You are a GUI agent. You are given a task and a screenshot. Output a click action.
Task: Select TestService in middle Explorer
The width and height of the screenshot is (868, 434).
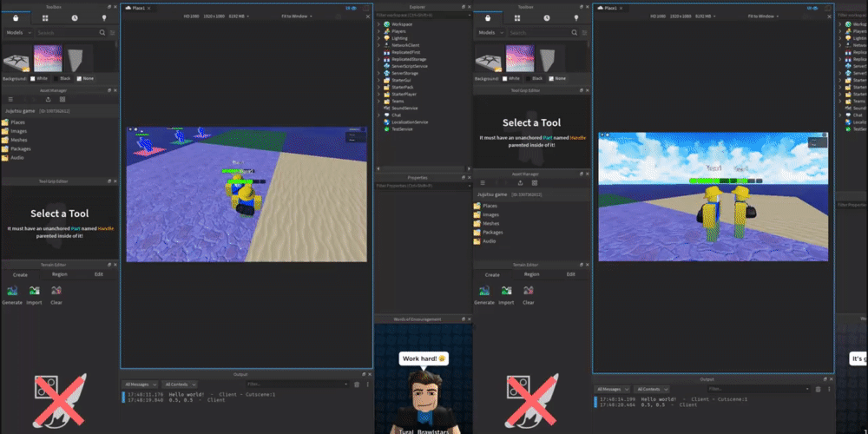tap(402, 129)
